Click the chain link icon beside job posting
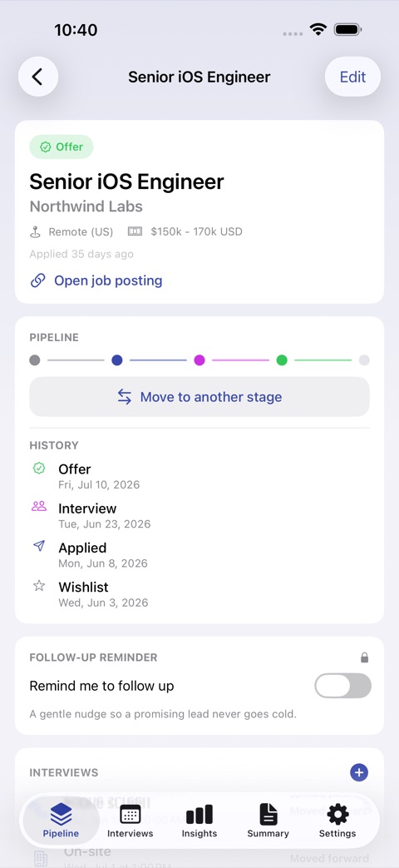The image size is (399, 868). pyautogui.click(x=37, y=280)
